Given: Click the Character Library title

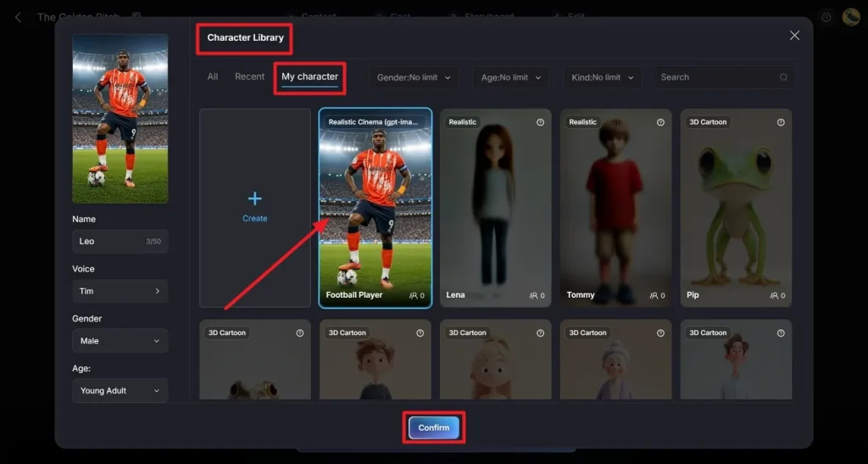Looking at the screenshot, I should pos(245,37).
